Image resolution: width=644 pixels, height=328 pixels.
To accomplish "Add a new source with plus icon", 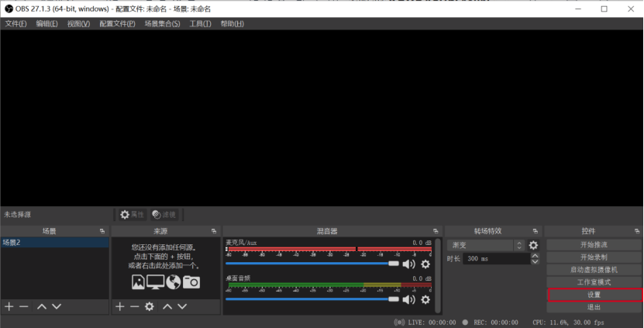I will coord(119,307).
